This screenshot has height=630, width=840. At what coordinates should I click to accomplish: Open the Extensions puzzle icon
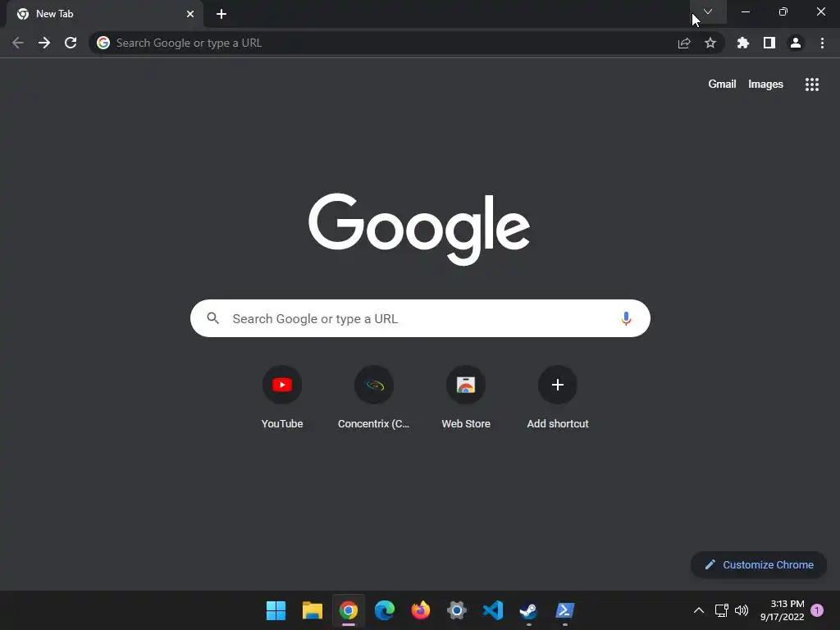743,43
